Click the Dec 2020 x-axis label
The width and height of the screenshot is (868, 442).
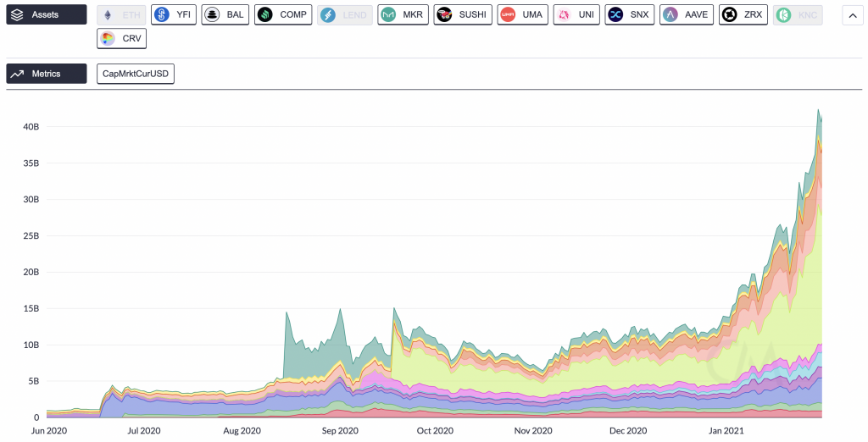click(628, 430)
